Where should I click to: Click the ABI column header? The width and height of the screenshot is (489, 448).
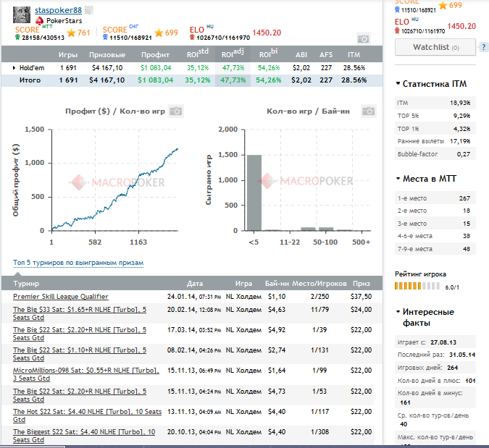pyautogui.click(x=301, y=55)
